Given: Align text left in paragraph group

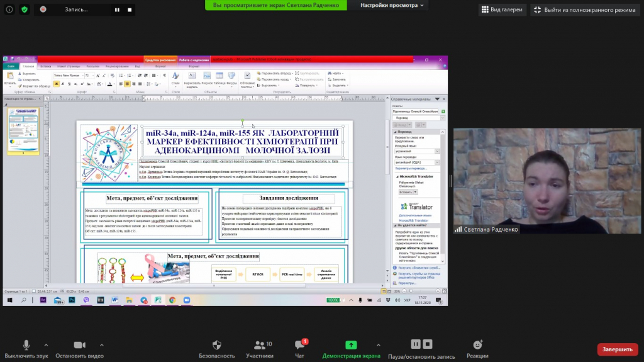Looking at the screenshot, I should [121, 84].
